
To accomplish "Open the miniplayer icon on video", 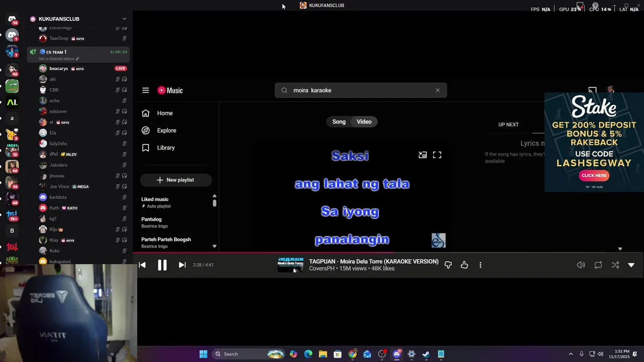I will (x=423, y=155).
